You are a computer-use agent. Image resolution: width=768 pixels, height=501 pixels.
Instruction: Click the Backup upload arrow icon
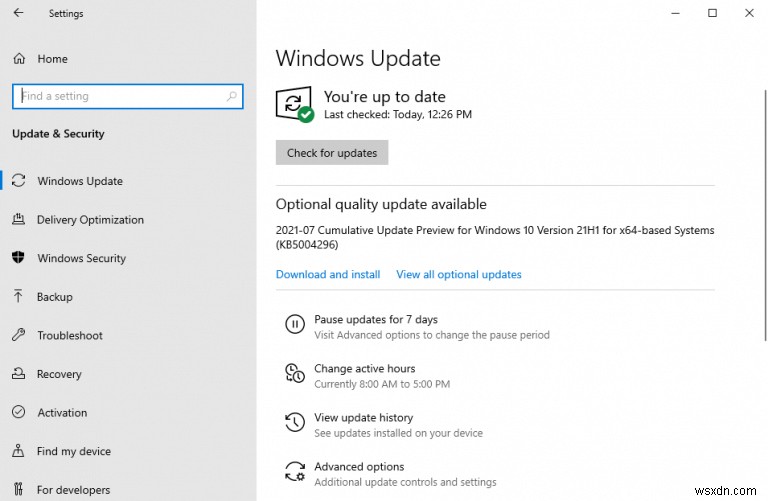pos(18,296)
